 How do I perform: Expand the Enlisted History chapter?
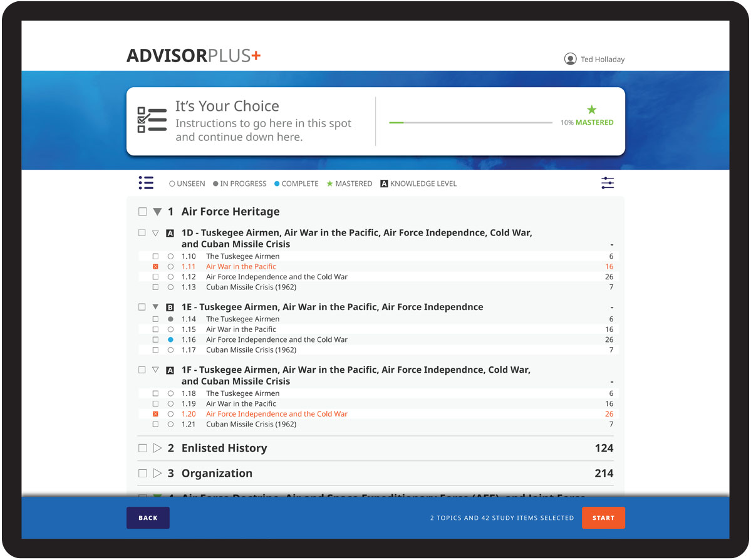157,449
